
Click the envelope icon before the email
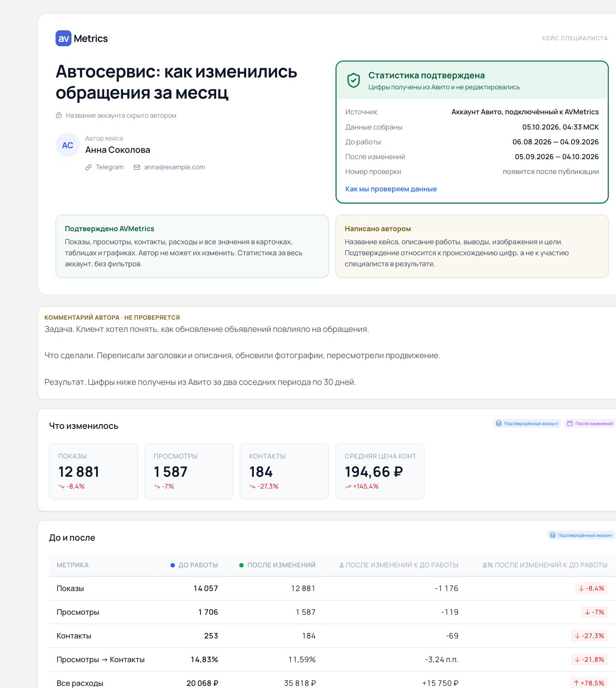pyautogui.click(x=137, y=167)
